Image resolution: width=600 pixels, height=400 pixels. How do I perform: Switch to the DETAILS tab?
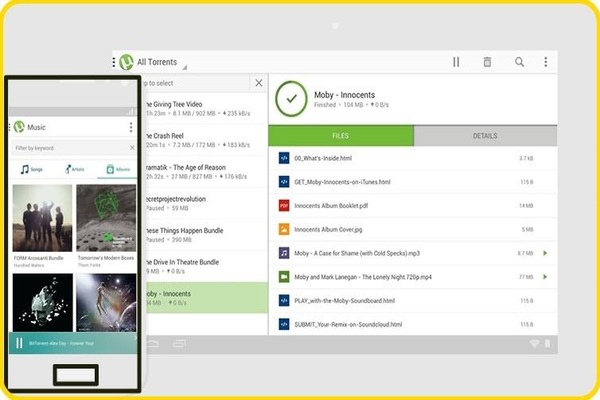coord(485,136)
